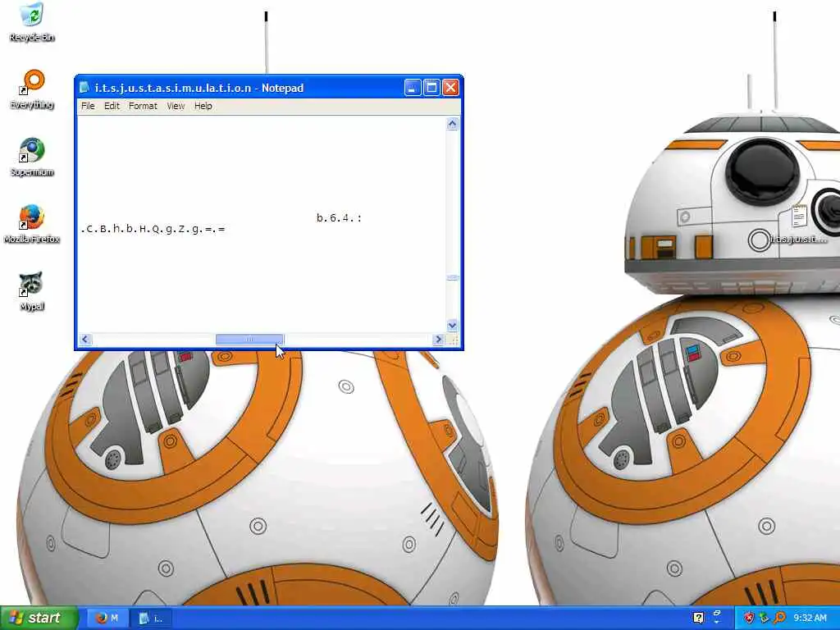Click the Everything search tray icon

pyautogui.click(x=779, y=618)
